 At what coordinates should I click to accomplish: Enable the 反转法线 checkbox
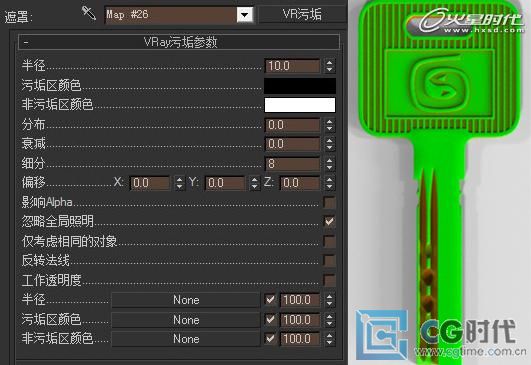329,261
